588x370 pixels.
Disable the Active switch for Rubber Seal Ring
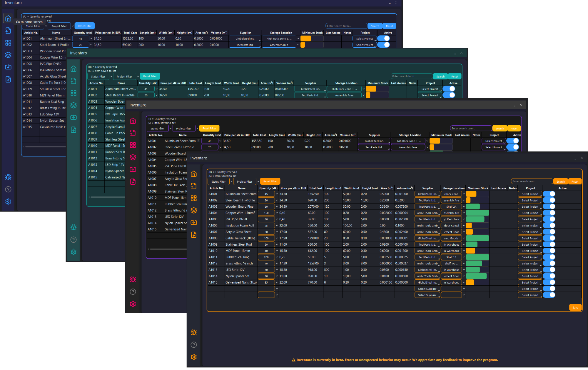549,257
